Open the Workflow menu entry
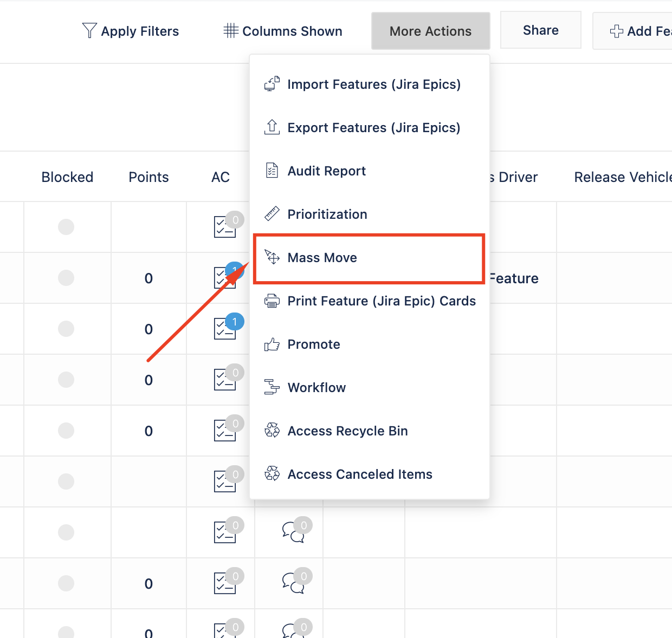 coord(369,388)
